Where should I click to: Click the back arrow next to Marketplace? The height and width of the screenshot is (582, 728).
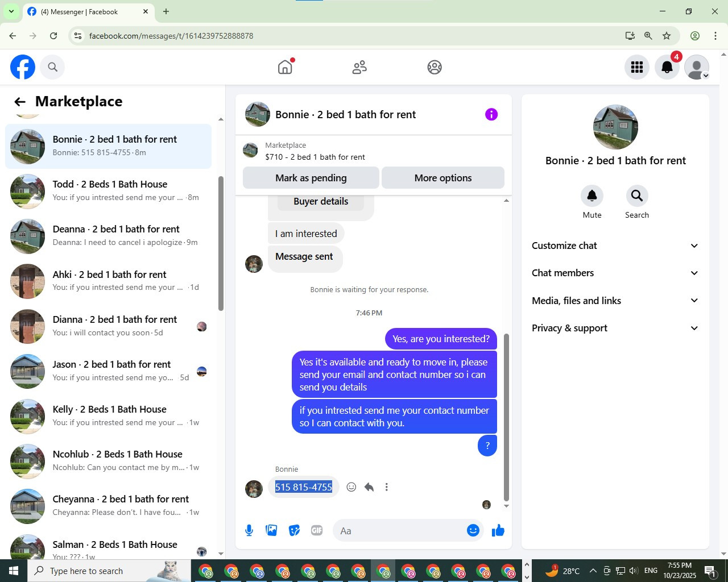coord(20,102)
